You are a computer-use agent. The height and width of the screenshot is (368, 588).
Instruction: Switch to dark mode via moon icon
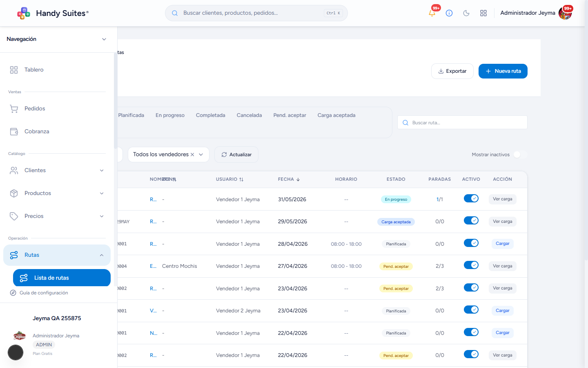[466, 13]
